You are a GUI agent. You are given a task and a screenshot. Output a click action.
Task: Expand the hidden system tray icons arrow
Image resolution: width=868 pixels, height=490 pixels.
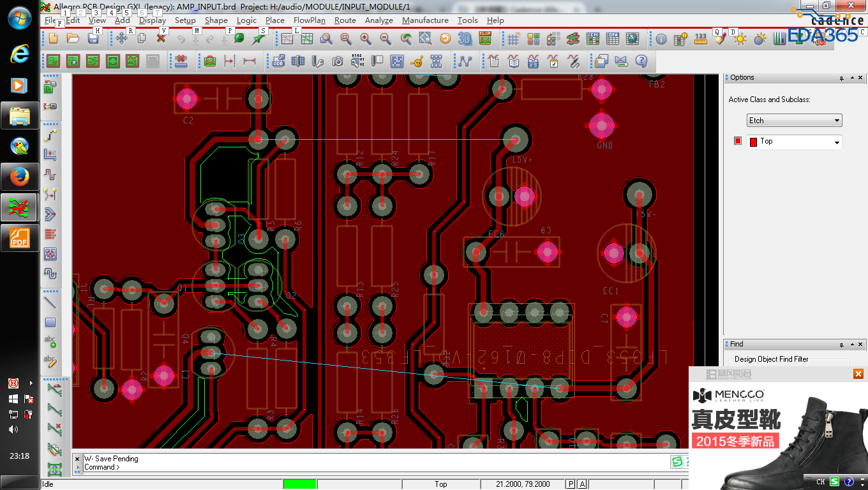(x=31, y=383)
